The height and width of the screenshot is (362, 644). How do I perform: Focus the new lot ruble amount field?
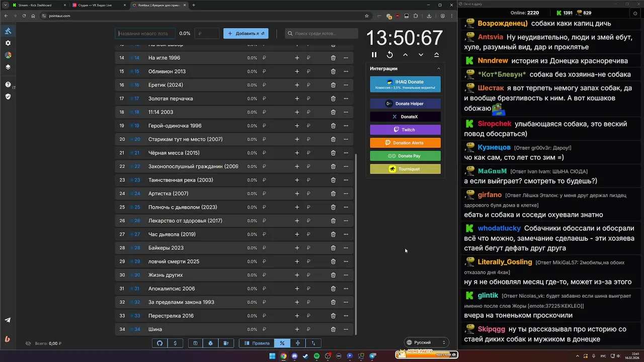click(207, 33)
